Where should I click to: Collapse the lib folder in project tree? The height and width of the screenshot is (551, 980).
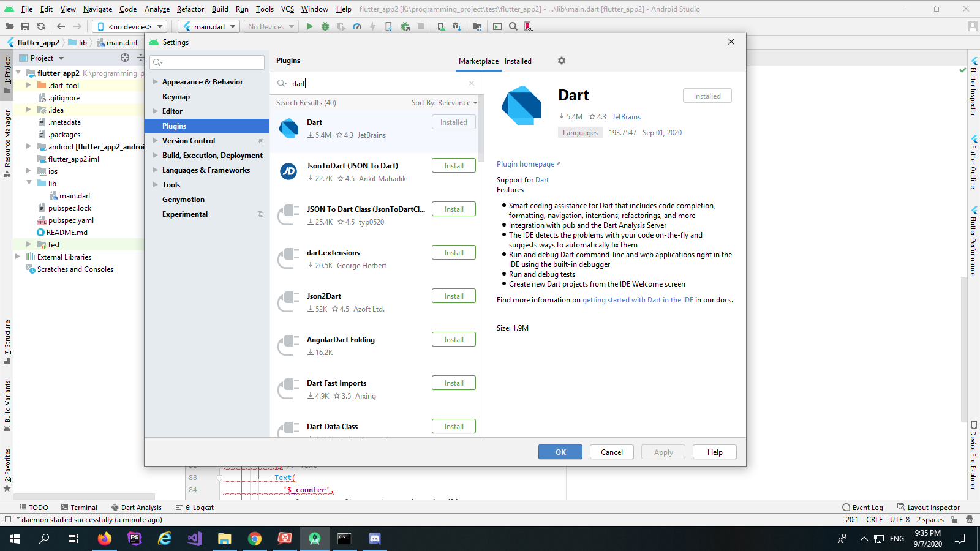click(x=29, y=183)
